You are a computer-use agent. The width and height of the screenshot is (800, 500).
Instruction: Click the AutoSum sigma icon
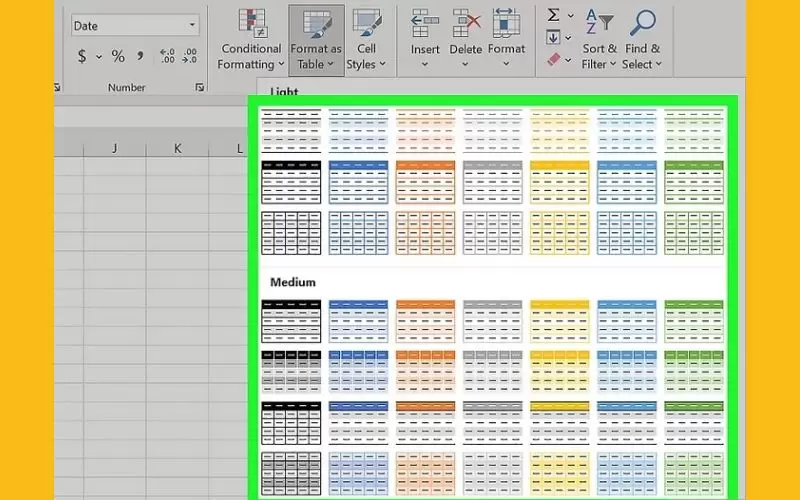[x=554, y=15]
